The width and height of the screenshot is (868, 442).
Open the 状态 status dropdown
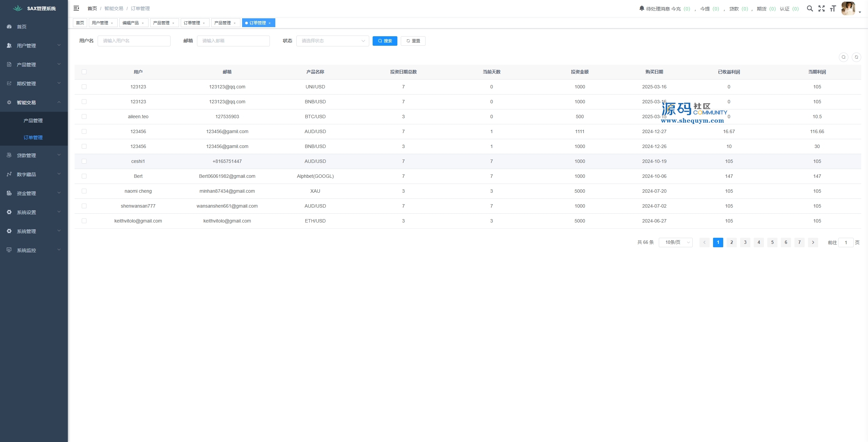pyautogui.click(x=332, y=41)
